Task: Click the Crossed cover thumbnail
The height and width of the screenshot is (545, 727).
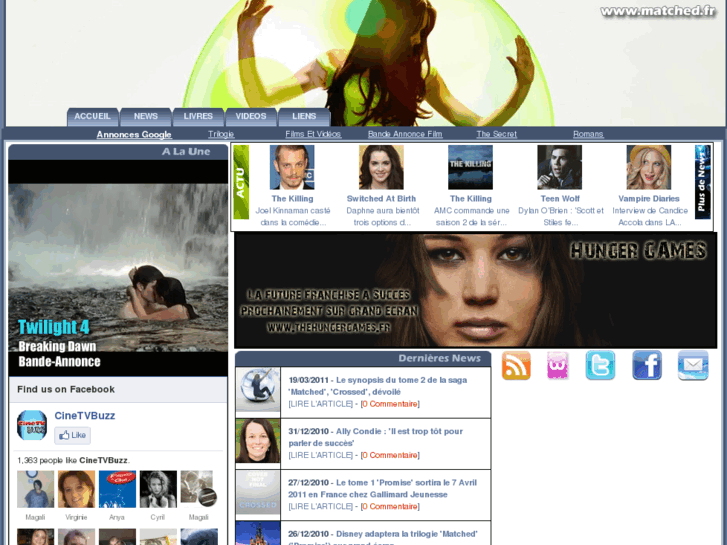Action: (258, 492)
